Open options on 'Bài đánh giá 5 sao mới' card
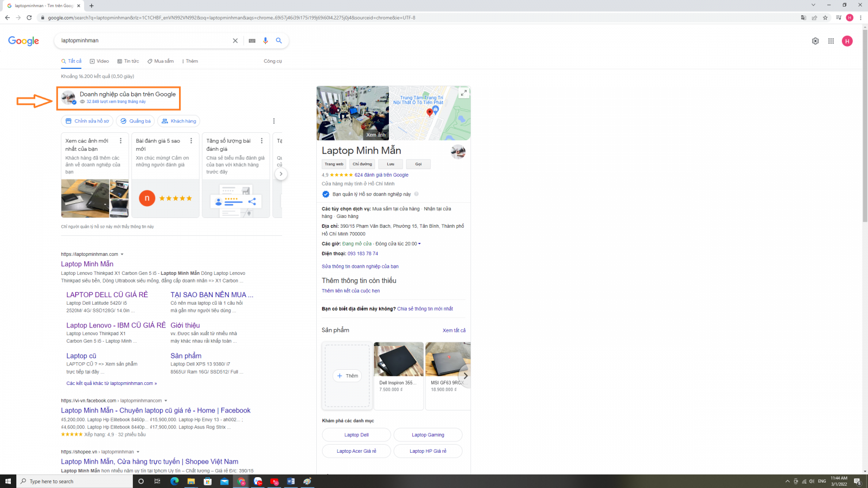This screenshot has width=868, height=488. point(191,140)
